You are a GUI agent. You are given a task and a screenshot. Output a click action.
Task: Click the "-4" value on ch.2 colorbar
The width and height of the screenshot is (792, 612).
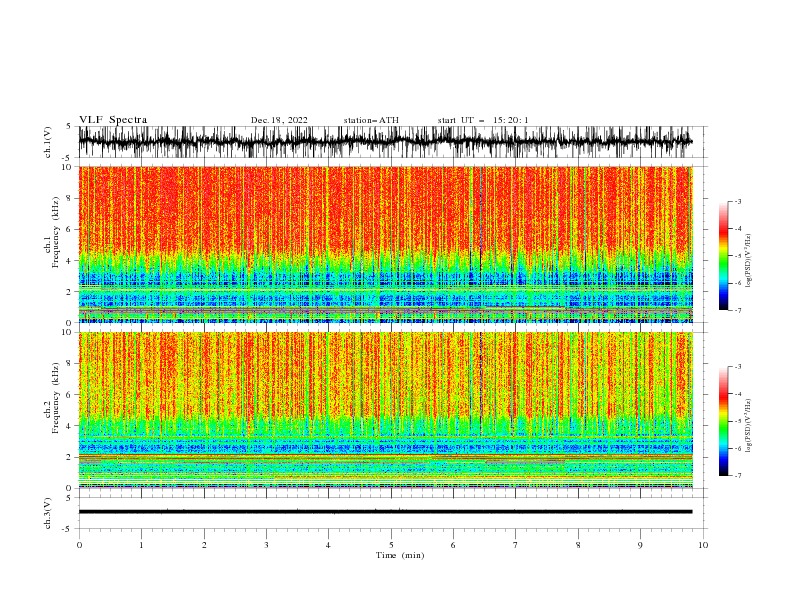tap(738, 394)
